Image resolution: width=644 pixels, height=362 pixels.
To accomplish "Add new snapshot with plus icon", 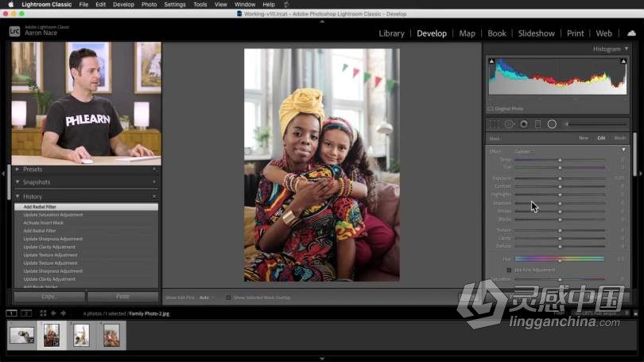I will tap(154, 181).
